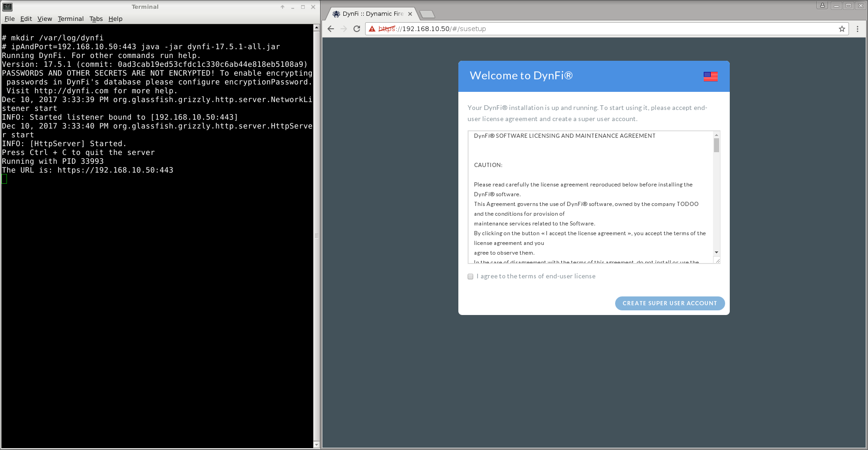868x450 pixels.
Task: Open the Terminal menu in Terminal
Action: click(71, 19)
